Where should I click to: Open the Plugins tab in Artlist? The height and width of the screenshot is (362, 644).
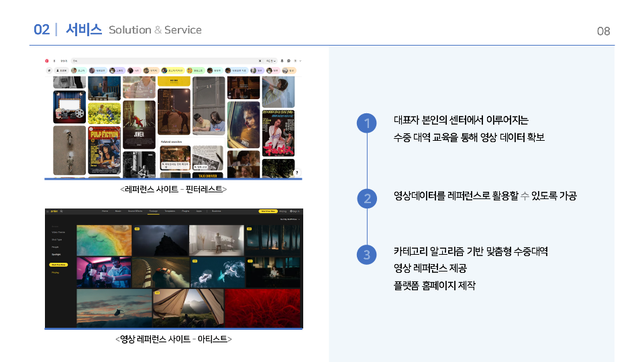(186, 211)
